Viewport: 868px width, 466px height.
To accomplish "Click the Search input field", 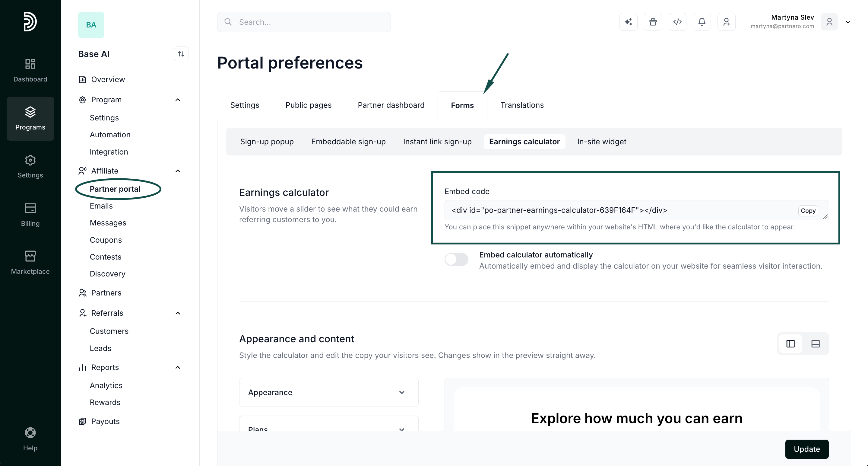I will tap(304, 22).
